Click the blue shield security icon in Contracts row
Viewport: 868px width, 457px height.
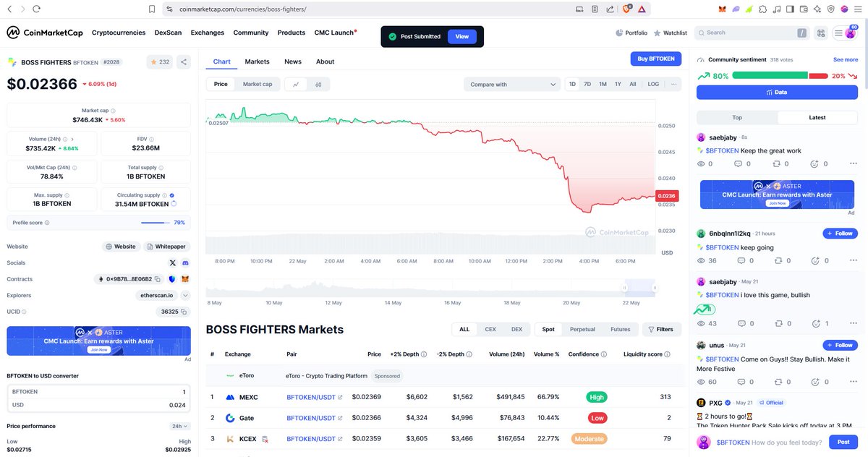(171, 279)
